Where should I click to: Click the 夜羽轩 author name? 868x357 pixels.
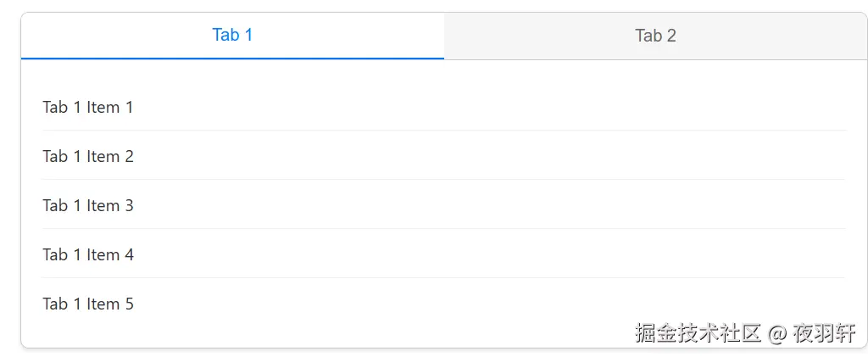[x=824, y=333]
